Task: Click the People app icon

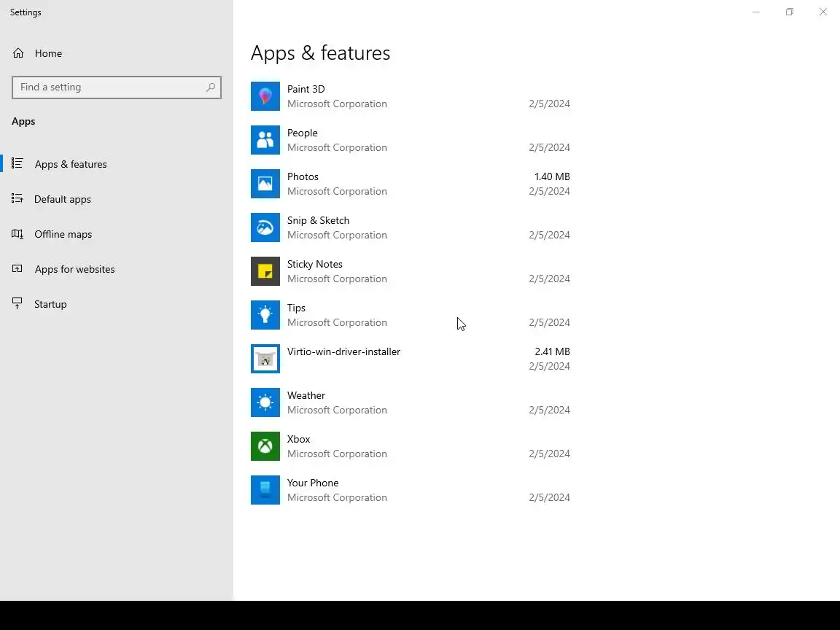Action: [x=265, y=140]
